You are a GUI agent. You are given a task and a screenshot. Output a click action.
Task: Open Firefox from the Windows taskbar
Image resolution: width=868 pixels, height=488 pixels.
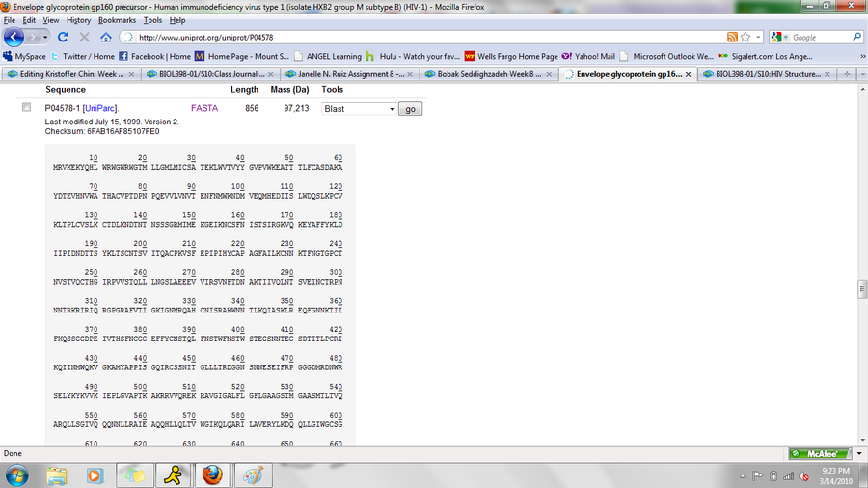pyautogui.click(x=211, y=474)
